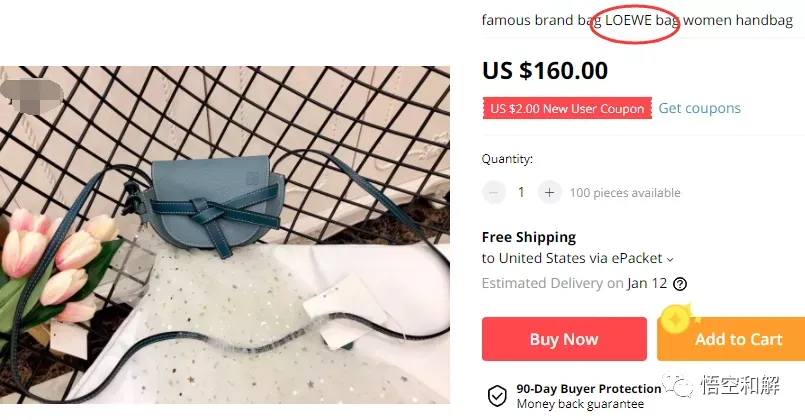Click the gold coin icon on Add to Cart
This screenshot has width=805, height=420.
(x=676, y=319)
